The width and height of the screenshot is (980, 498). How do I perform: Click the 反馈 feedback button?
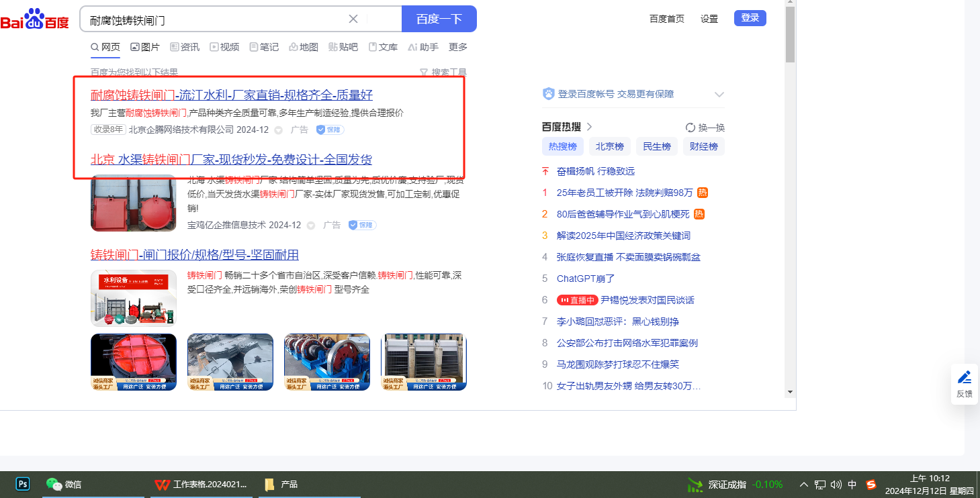[x=965, y=384]
